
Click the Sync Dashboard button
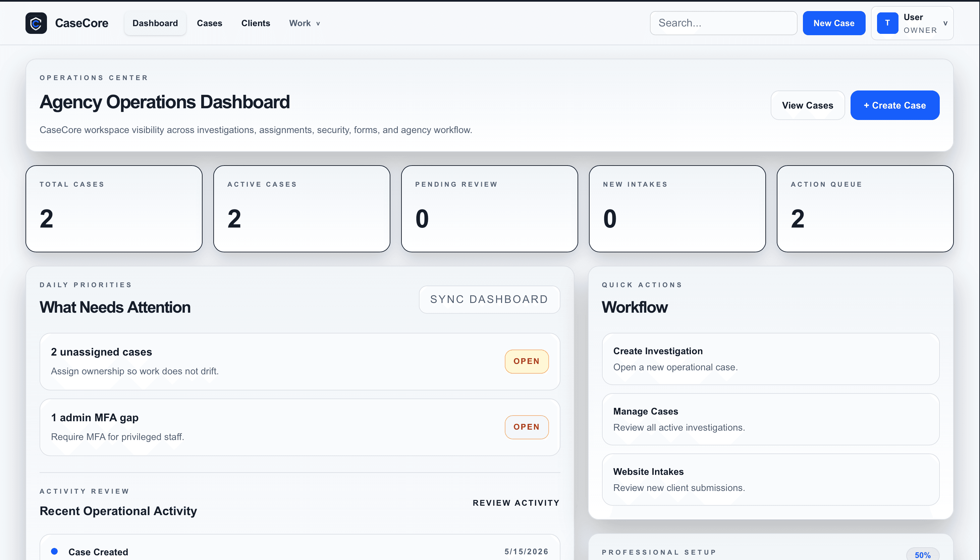pyautogui.click(x=489, y=299)
